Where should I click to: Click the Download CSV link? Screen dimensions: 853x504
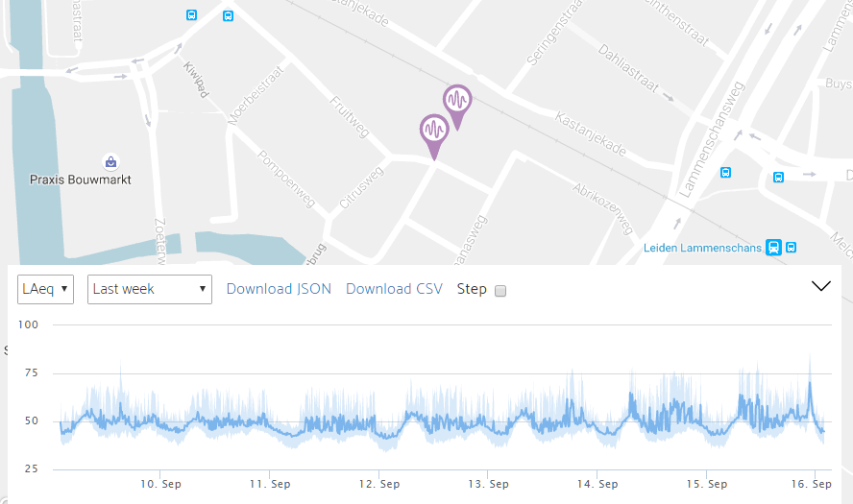pos(394,289)
